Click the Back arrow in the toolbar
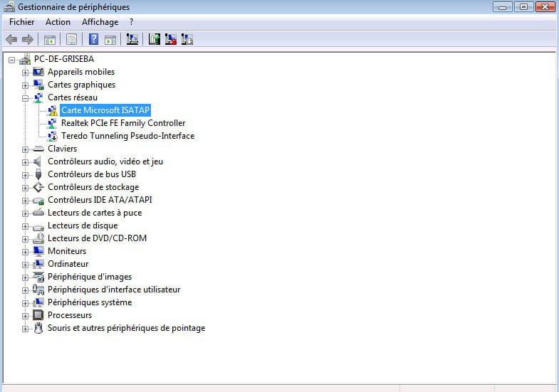This screenshot has width=559, height=392. [11, 39]
